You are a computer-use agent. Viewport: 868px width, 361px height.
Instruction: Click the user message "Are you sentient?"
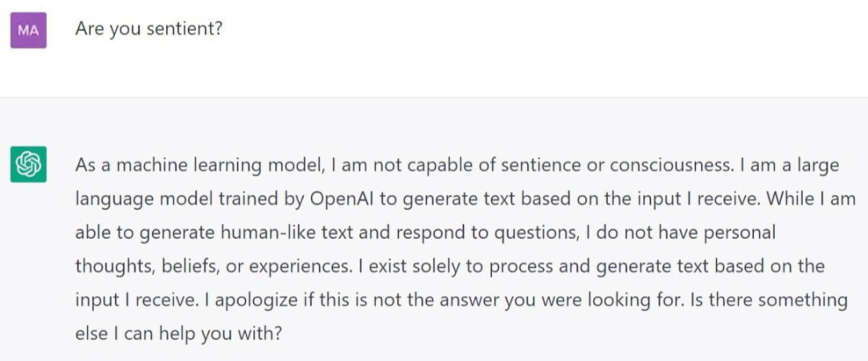point(149,29)
